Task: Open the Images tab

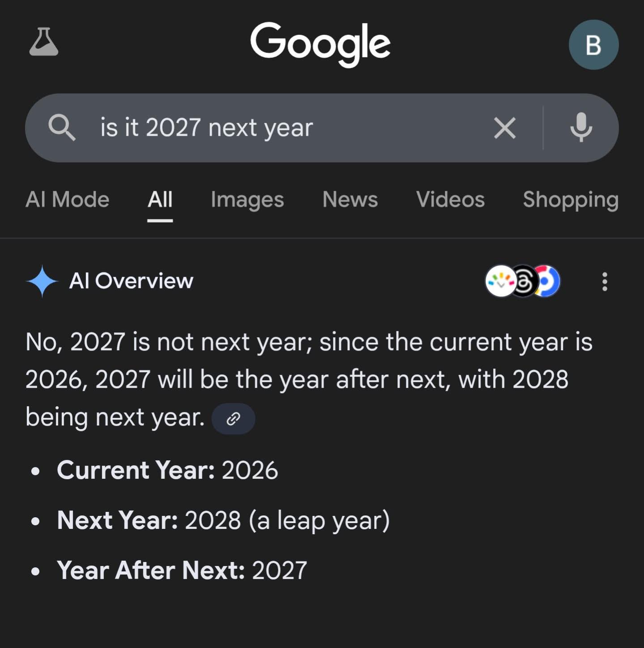Action: (x=247, y=199)
